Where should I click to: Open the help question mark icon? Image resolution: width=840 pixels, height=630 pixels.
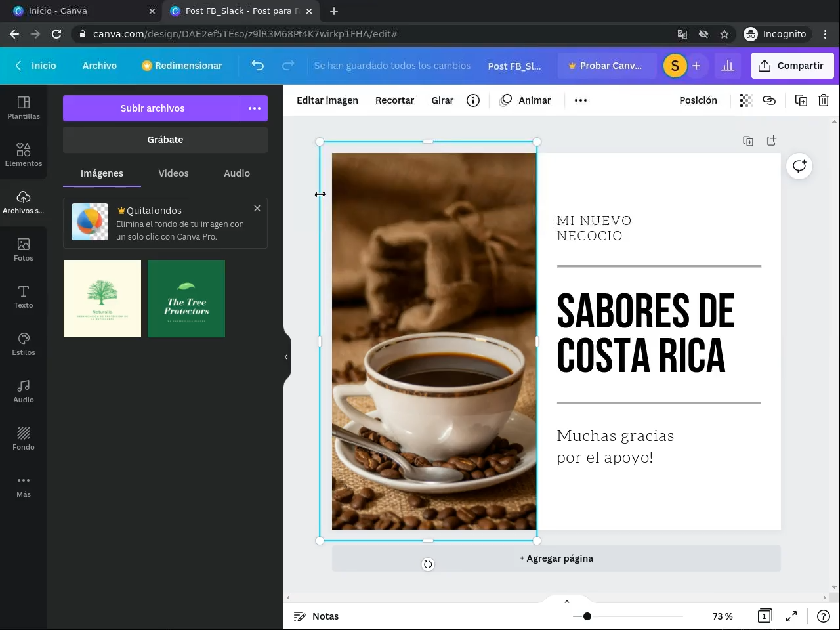[824, 616]
